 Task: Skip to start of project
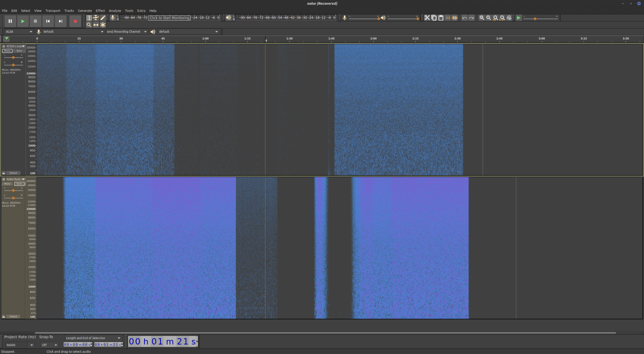48,21
